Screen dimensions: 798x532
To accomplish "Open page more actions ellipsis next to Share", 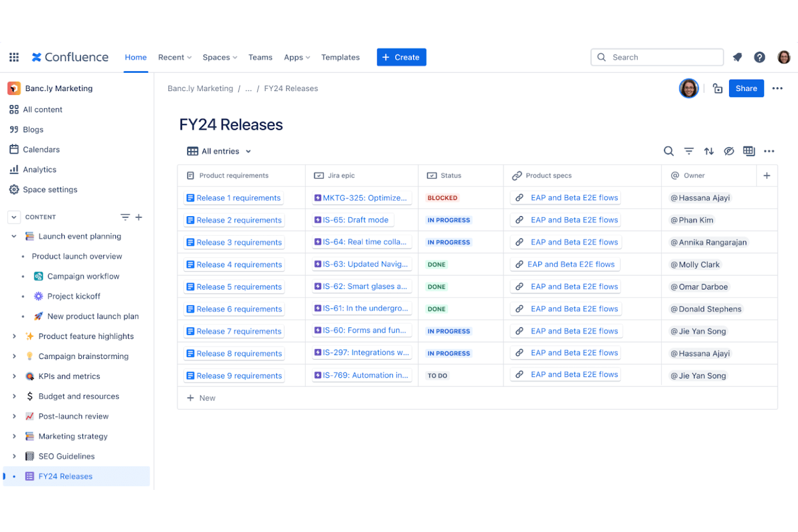I will 777,88.
